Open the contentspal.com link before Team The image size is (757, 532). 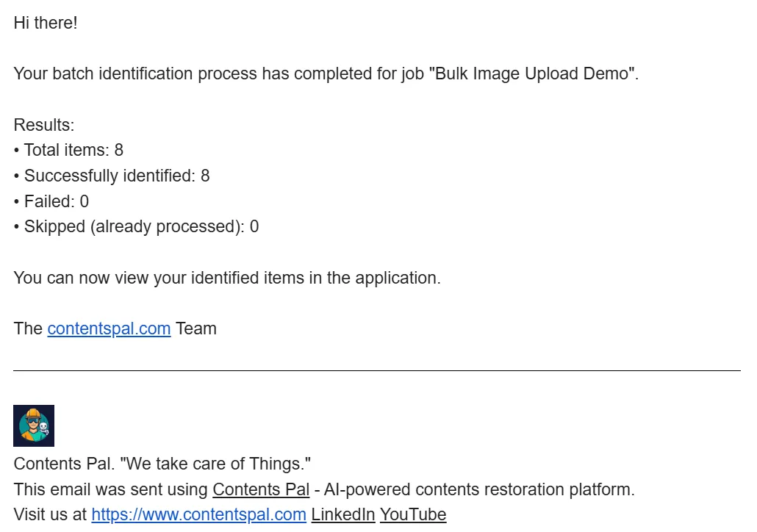(x=109, y=328)
